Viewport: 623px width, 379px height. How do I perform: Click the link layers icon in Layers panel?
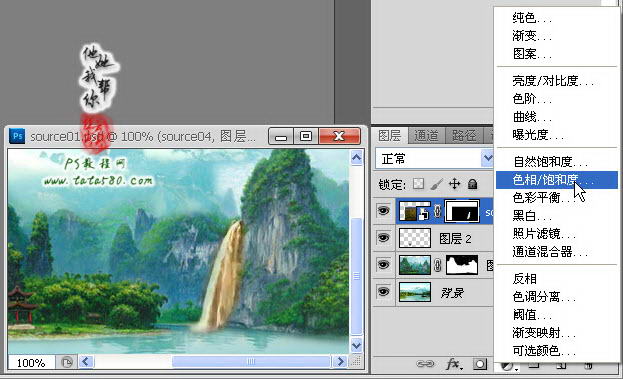[426, 364]
